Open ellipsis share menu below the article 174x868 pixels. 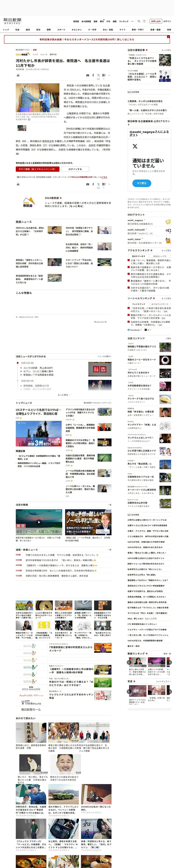pos(109,184)
